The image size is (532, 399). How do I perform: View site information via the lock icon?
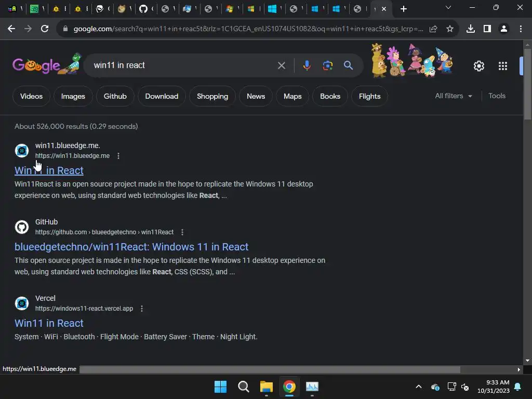pos(65,29)
